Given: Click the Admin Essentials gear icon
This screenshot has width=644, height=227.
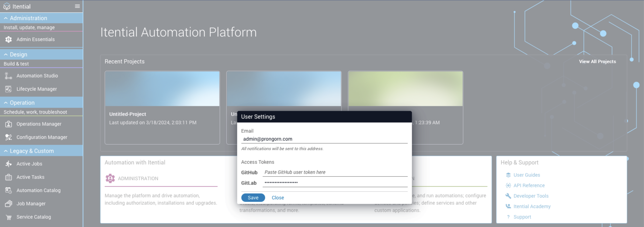Looking at the screenshot, I should click(9, 39).
